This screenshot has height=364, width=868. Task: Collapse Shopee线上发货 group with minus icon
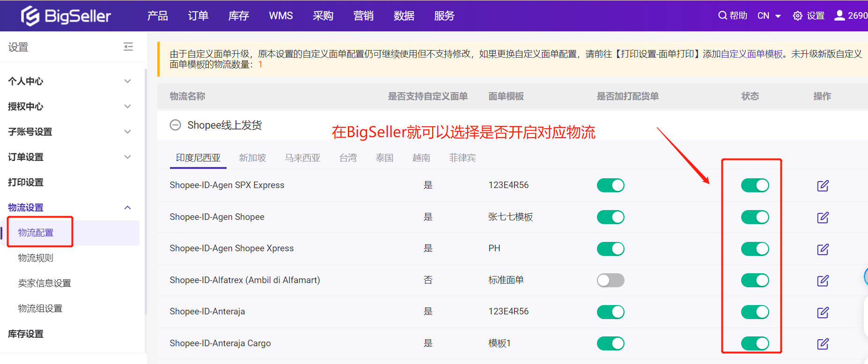pos(175,125)
